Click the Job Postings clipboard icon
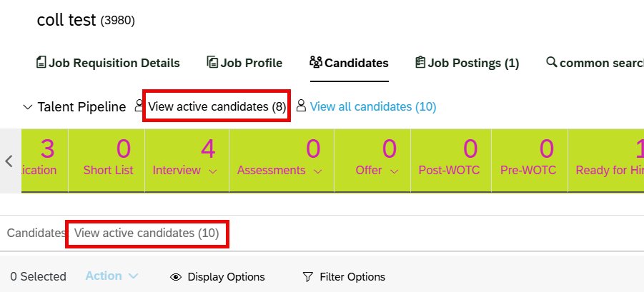Viewport: 644px width, 292px height. coord(420,62)
